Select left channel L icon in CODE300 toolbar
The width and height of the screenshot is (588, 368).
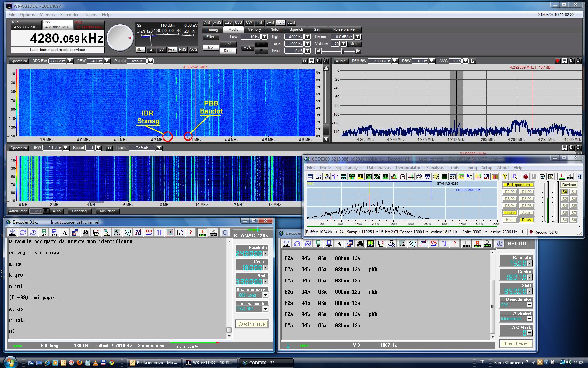(x=562, y=177)
